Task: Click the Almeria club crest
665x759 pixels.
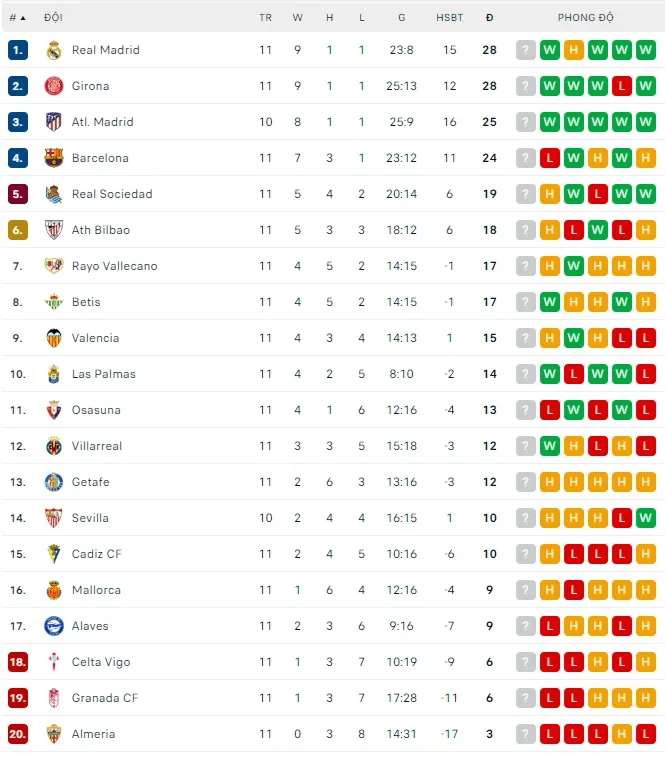Action: point(54,734)
